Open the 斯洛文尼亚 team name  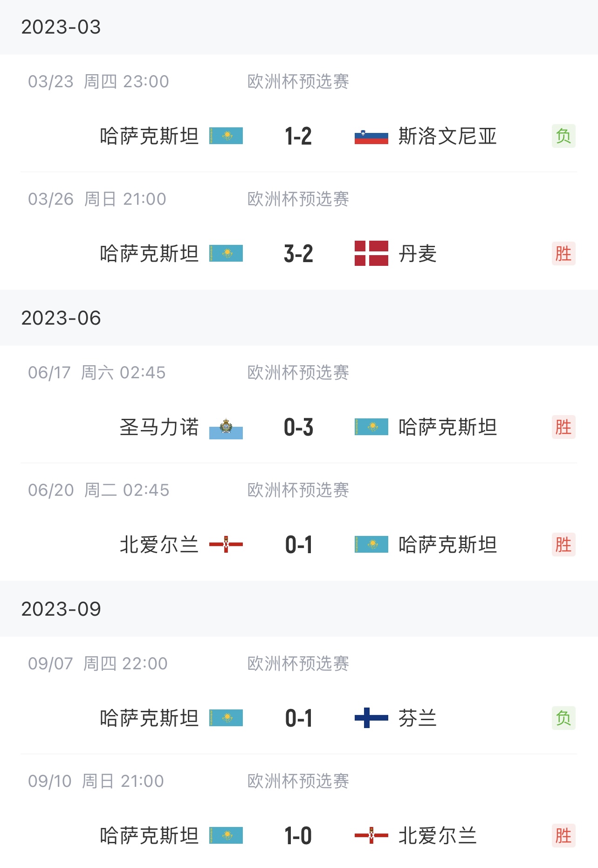[447, 136]
